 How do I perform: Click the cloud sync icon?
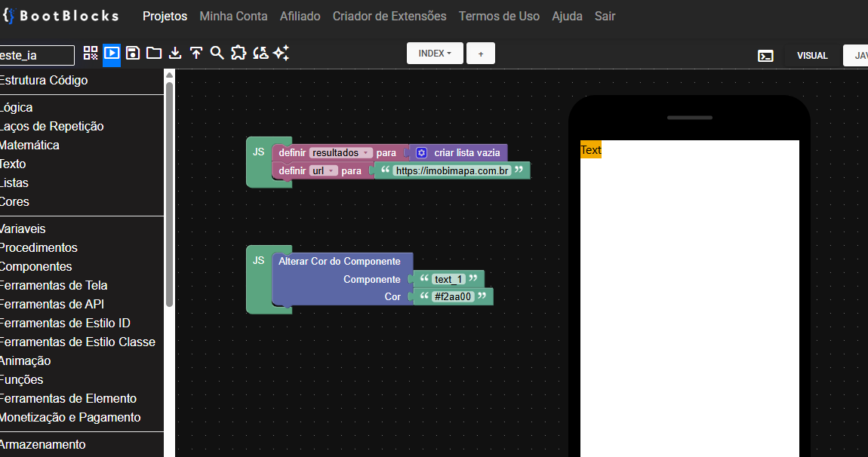260,53
